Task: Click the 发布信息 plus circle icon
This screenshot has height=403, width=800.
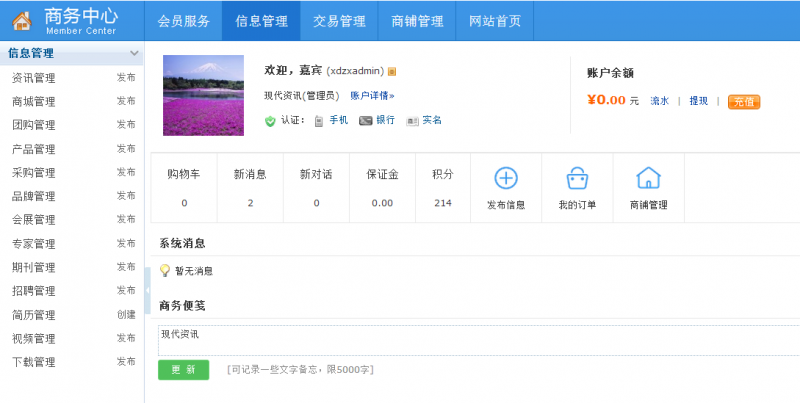Action: pyautogui.click(x=506, y=178)
